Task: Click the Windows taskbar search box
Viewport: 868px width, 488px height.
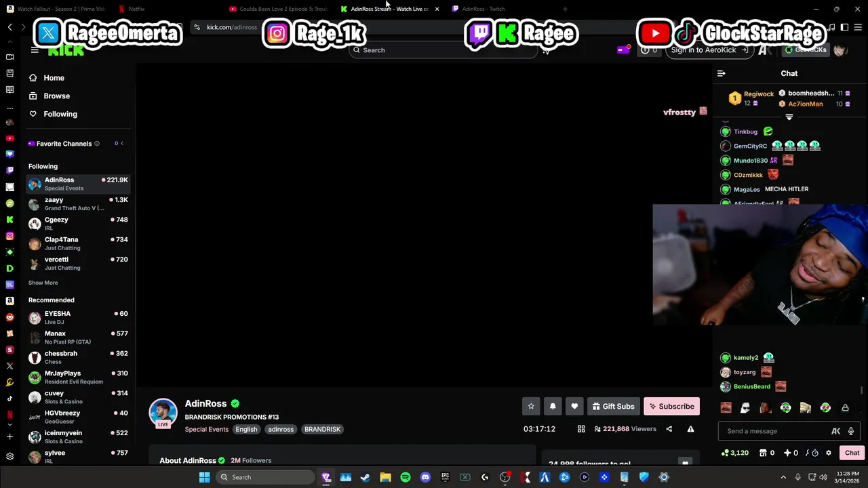Action: click(x=266, y=477)
